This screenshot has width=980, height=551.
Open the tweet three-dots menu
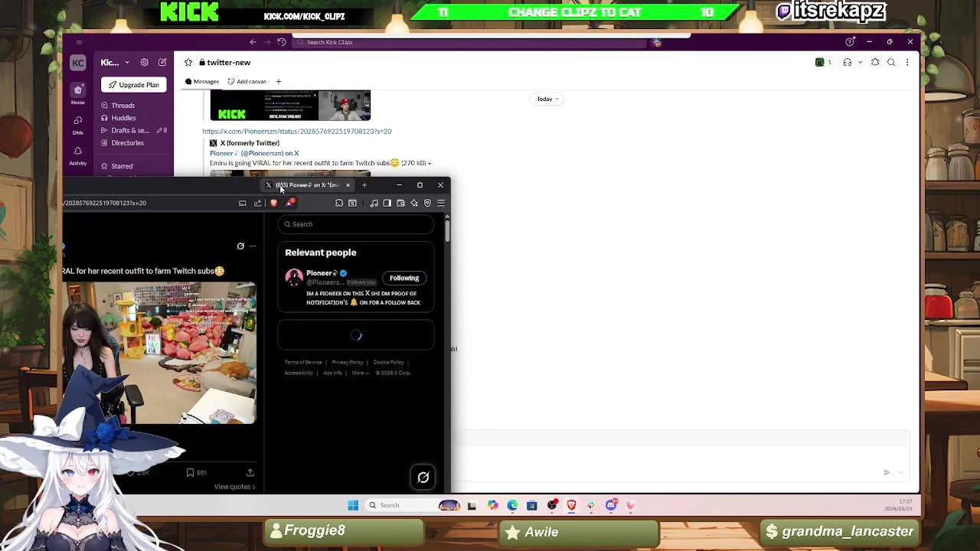point(253,246)
